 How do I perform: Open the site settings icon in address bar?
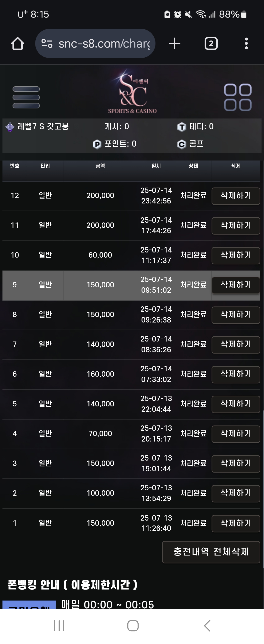(x=47, y=43)
